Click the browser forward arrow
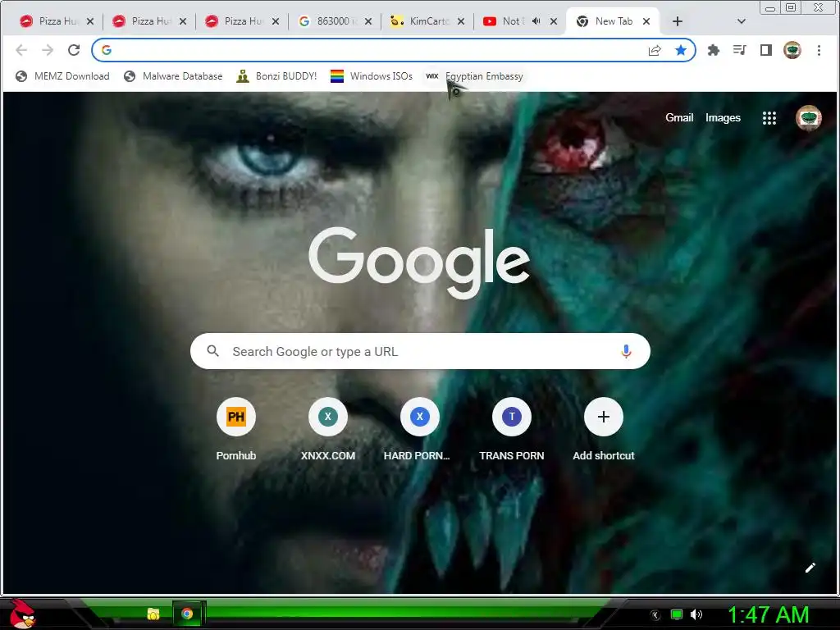The image size is (840, 630). click(48, 50)
